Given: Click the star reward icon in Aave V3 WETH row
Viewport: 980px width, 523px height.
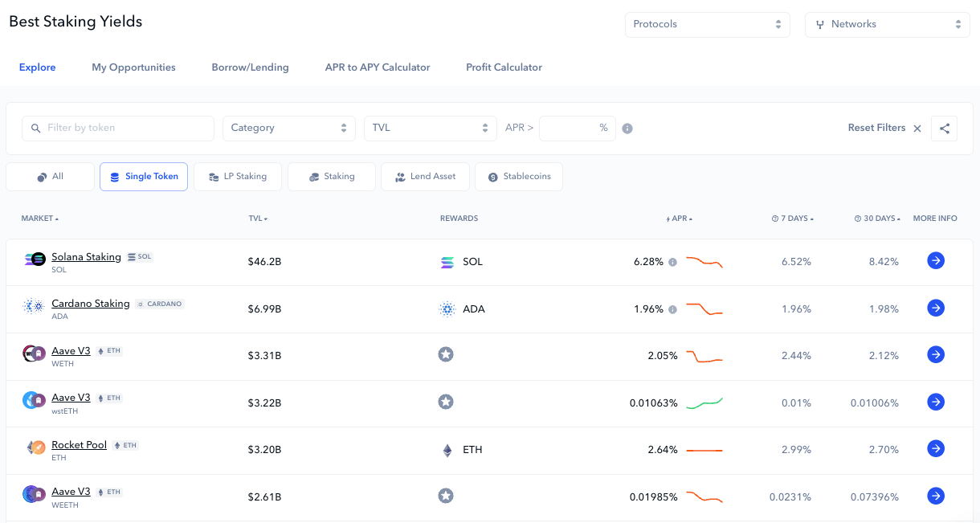Looking at the screenshot, I should 446,354.
